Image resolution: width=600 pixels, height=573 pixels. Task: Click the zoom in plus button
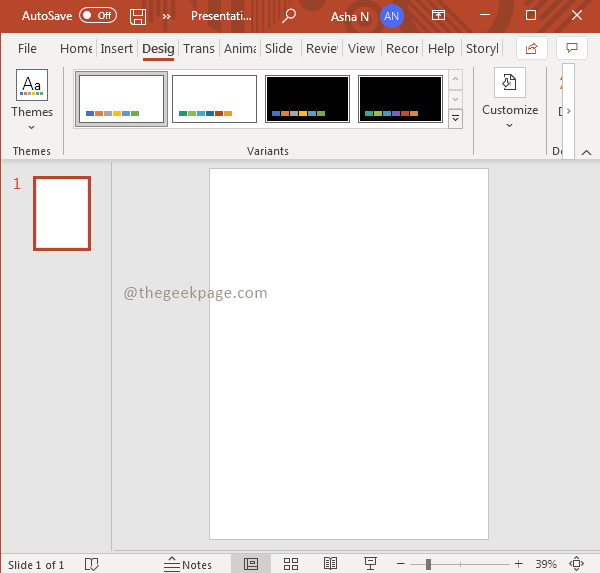tap(518, 564)
